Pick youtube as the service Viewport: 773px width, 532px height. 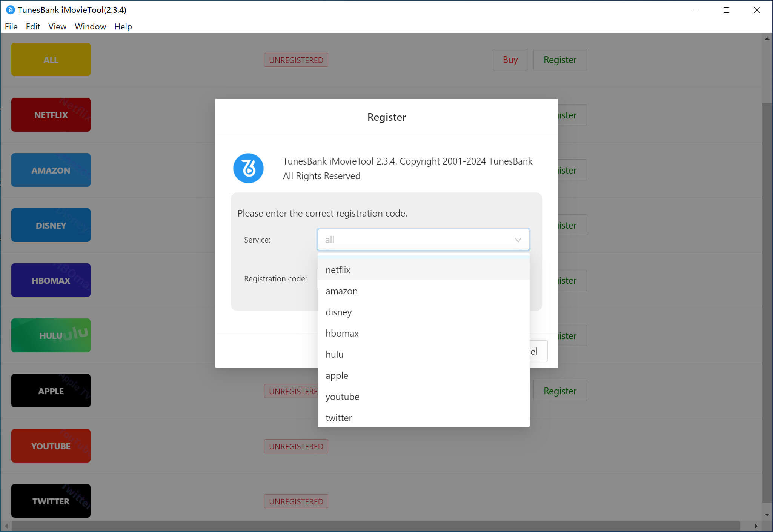point(423,397)
